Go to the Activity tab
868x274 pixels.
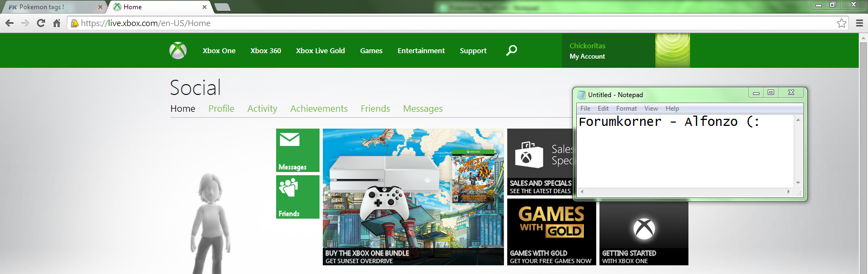pyautogui.click(x=262, y=109)
